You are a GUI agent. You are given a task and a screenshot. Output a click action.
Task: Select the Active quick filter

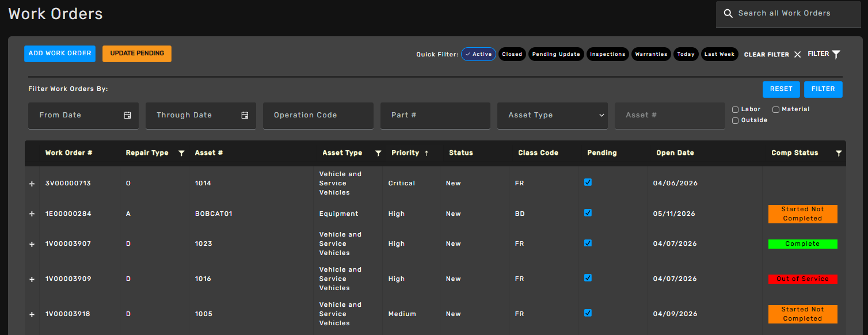pos(478,54)
